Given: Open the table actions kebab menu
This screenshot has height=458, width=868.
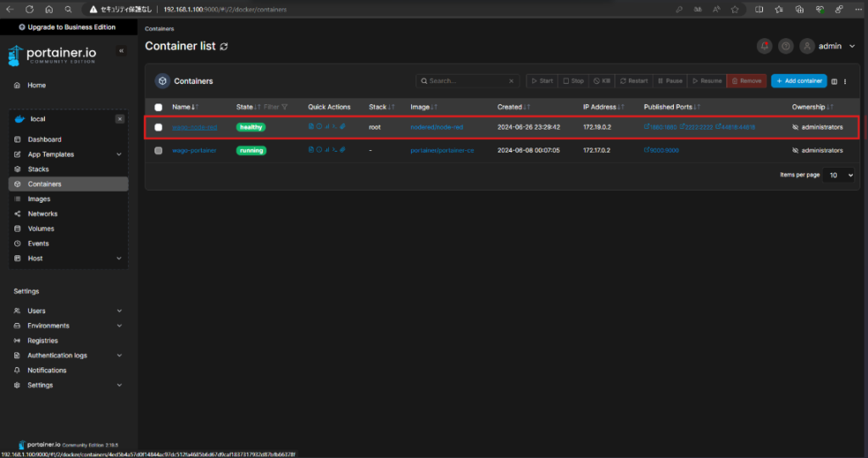Looking at the screenshot, I should pos(845,81).
